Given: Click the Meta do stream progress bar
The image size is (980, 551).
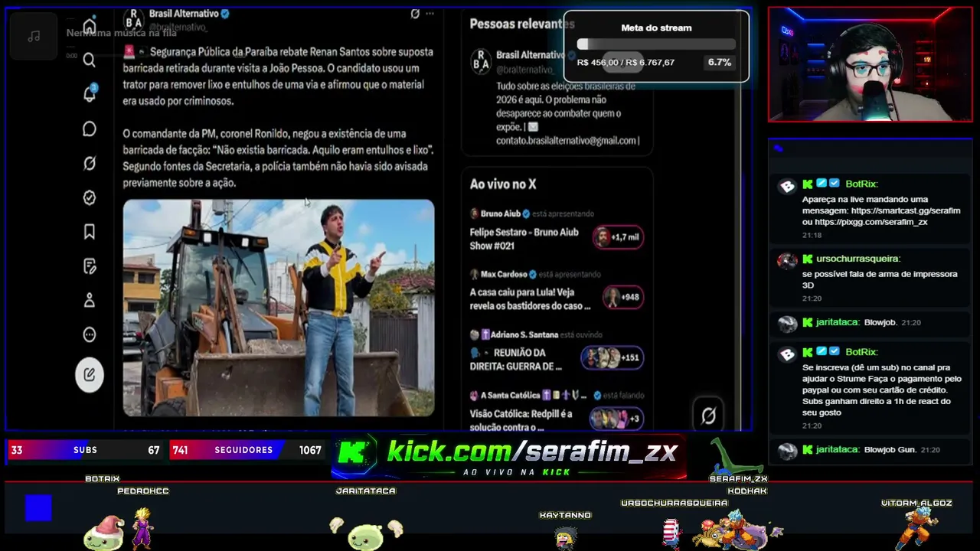Looking at the screenshot, I should pyautogui.click(x=656, y=44).
